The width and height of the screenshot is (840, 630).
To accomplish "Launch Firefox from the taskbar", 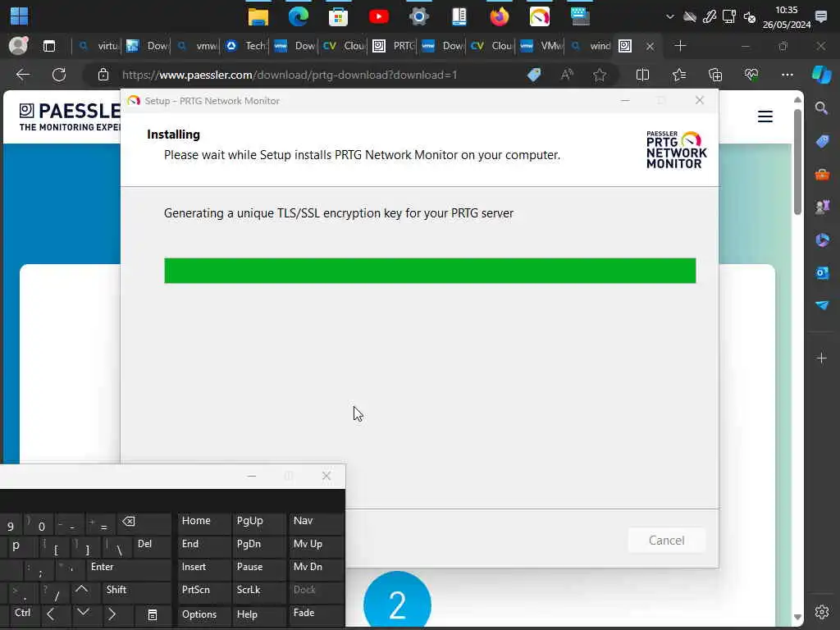I will pyautogui.click(x=500, y=16).
